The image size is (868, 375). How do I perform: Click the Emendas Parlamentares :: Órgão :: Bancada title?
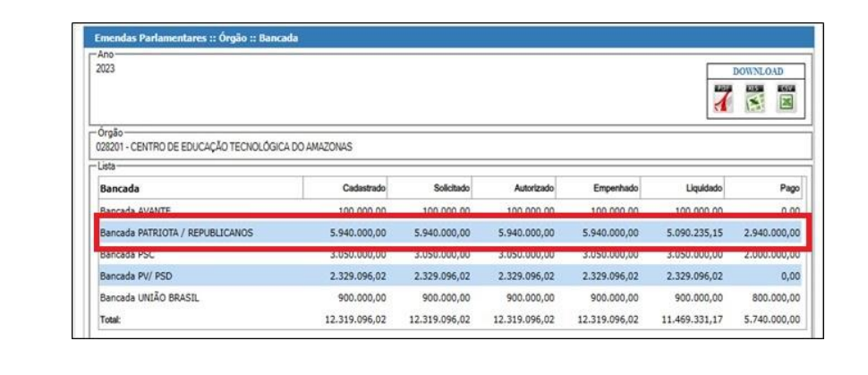pyautogui.click(x=196, y=38)
